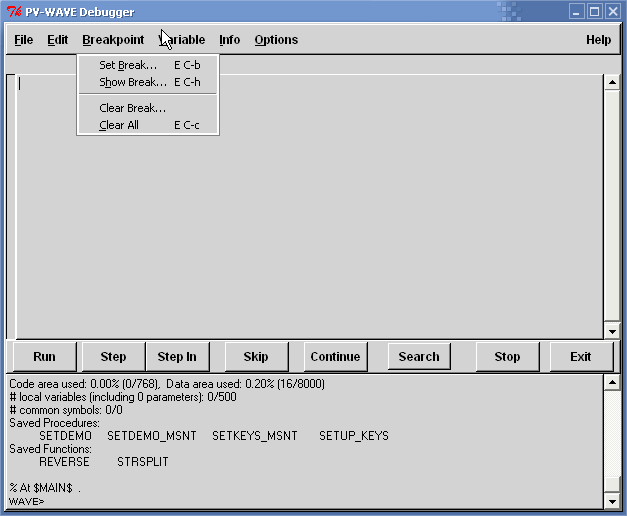Select Clear All menu entry
627x516 pixels.
(148, 125)
